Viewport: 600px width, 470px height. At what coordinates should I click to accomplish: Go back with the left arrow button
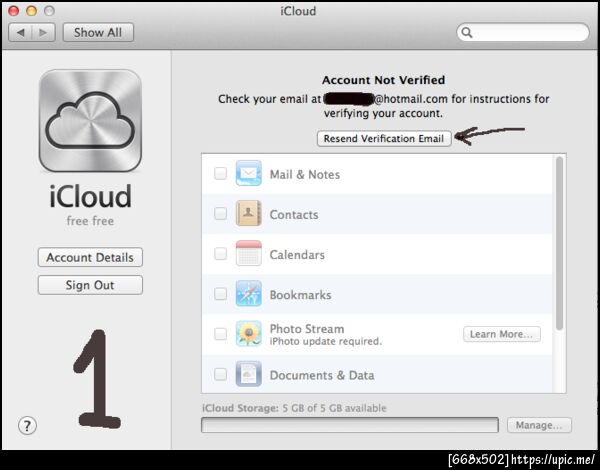point(20,33)
